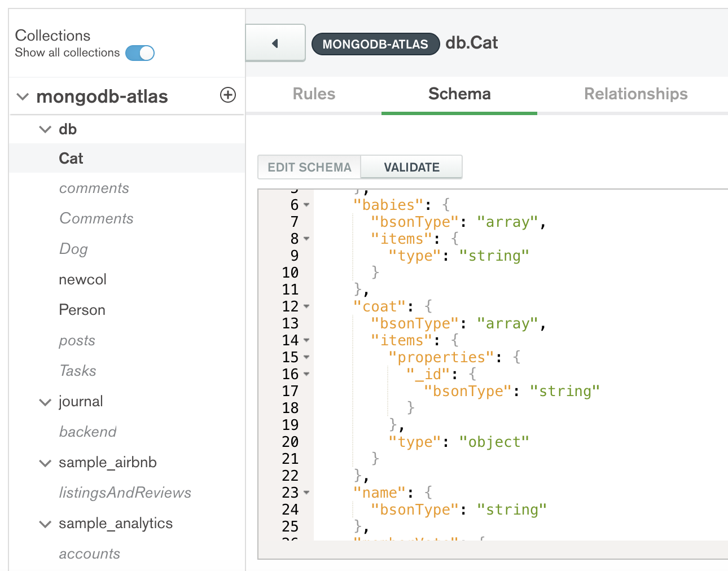Fold the "babies" block at line 6
The width and height of the screenshot is (728, 571).
306,205
